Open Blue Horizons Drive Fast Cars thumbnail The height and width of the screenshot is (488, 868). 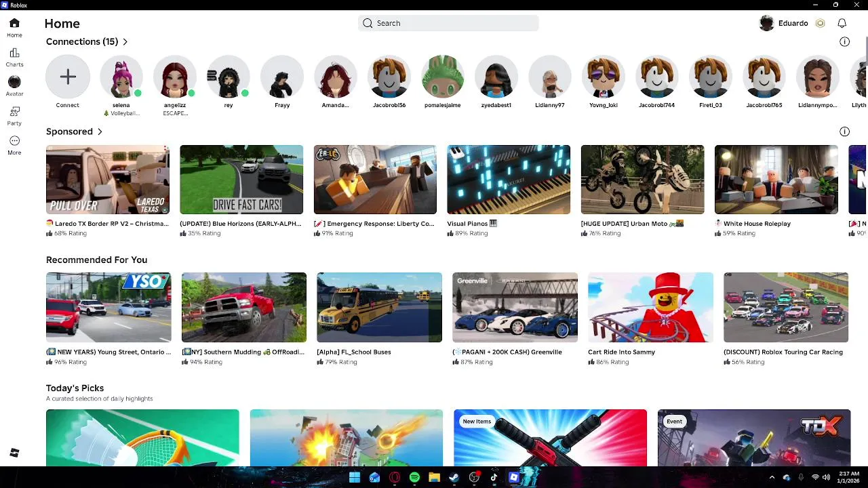point(241,180)
